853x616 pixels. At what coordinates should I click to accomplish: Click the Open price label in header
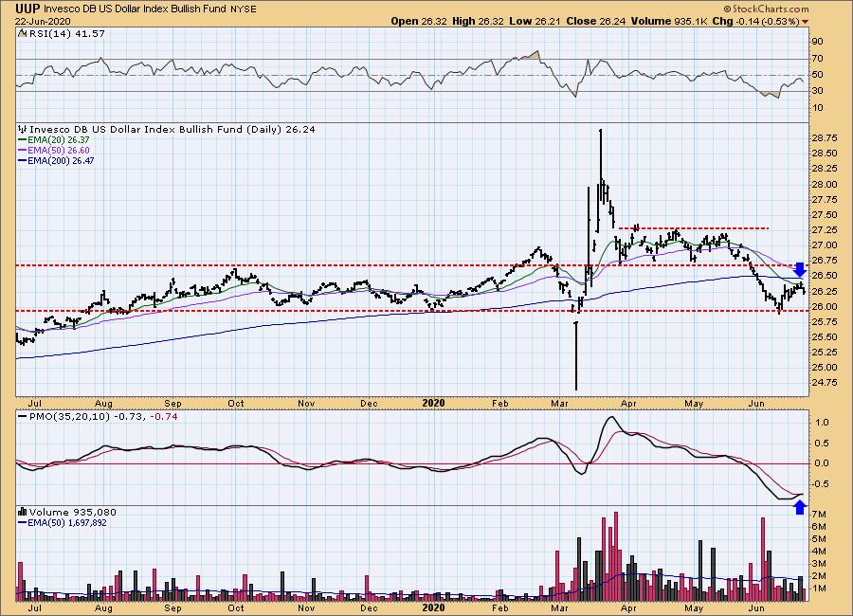(404, 21)
